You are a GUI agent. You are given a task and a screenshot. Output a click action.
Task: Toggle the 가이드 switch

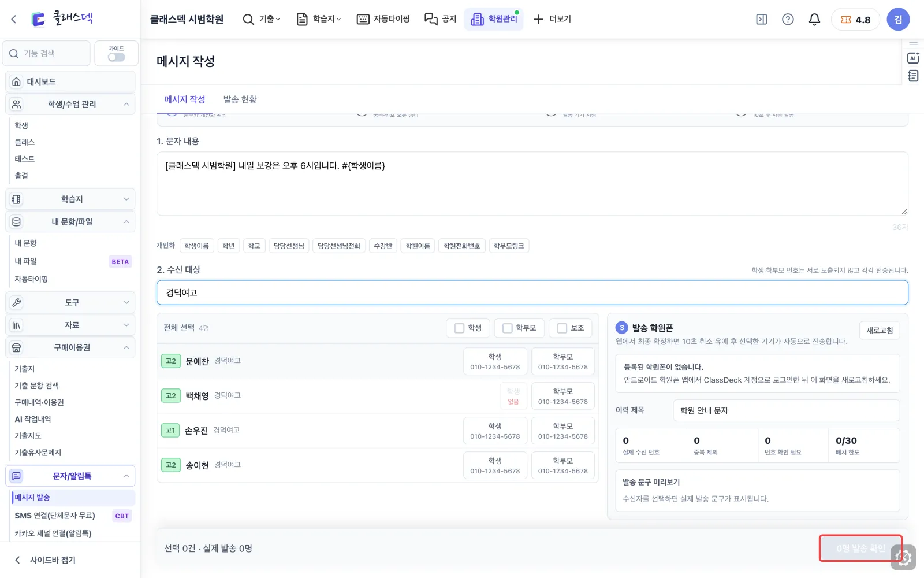[116, 57]
